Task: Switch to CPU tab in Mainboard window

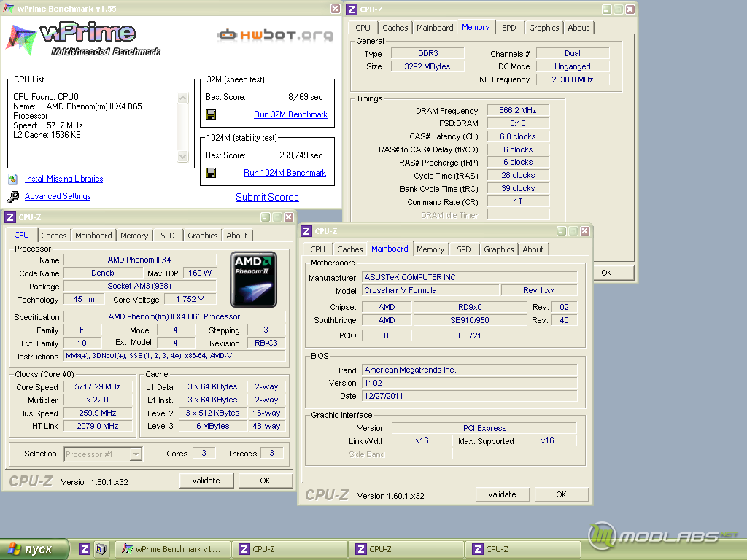Action: pyautogui.click(x=318, y=249)
